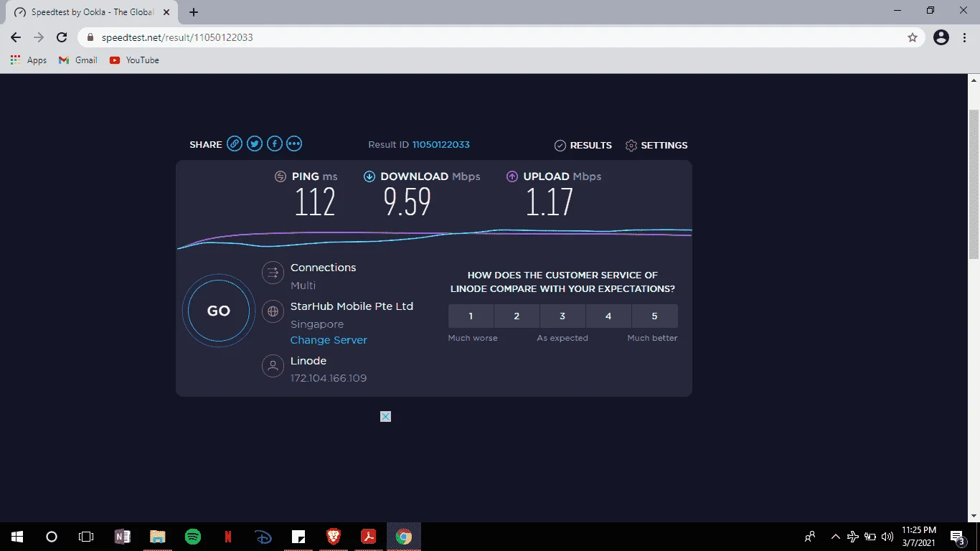Open the notification action center
This screenshot has width=980, height=551.
tap(958, 537)
